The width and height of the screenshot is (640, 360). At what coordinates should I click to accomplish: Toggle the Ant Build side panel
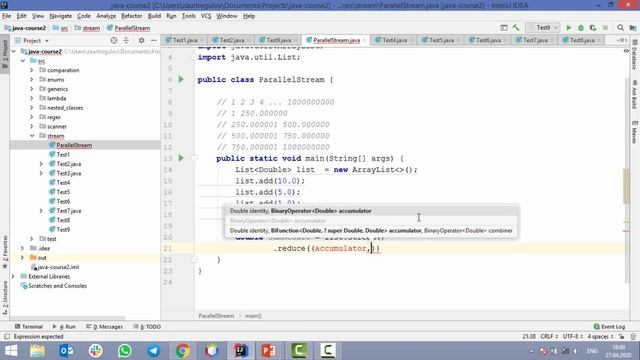tap(635, 94)
